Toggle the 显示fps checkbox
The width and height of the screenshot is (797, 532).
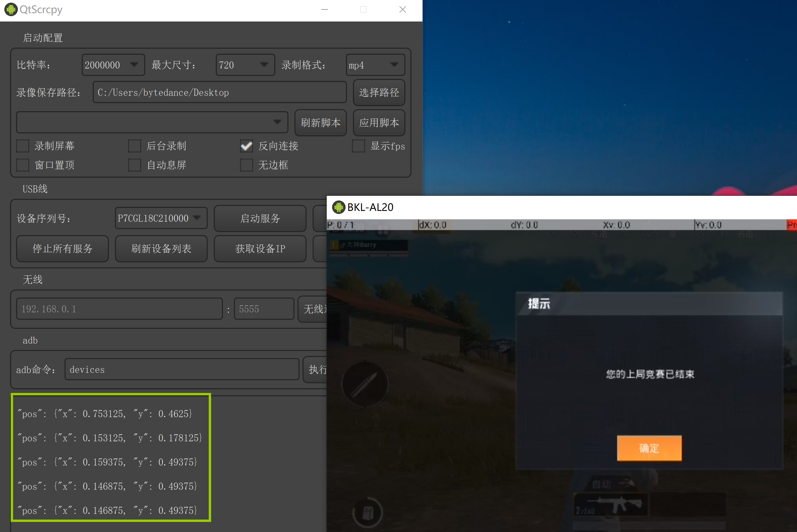point(358,146)
